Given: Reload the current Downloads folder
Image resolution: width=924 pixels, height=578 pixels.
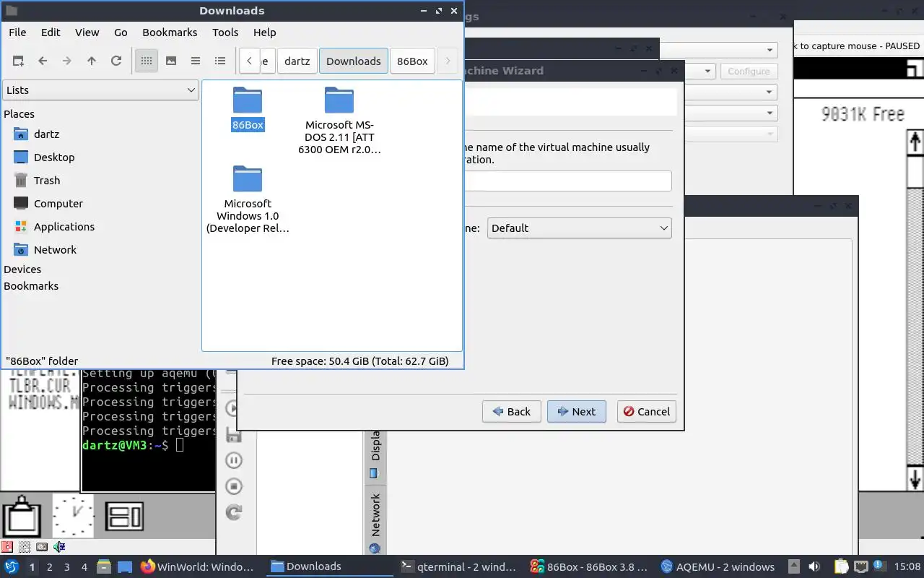Looking at the screenshot, I should (x=116, y=61).
